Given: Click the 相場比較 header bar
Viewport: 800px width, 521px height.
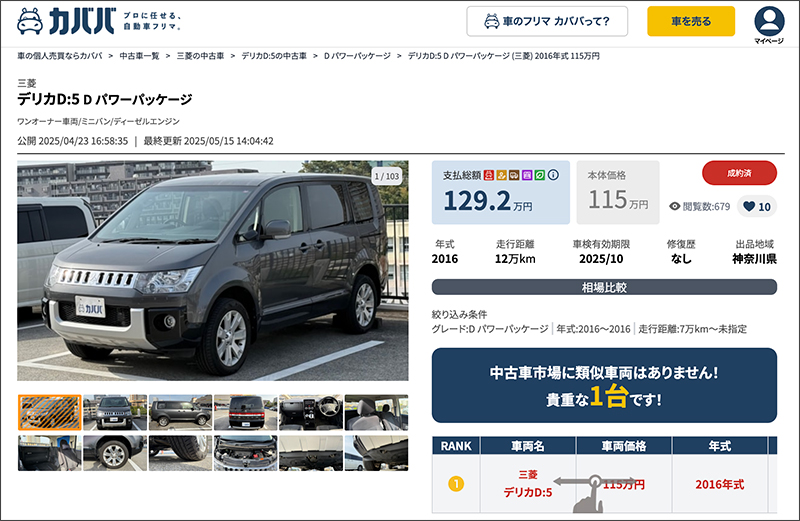Looking at the screenshot, I should pyautogui.click(x=604, y=287).
